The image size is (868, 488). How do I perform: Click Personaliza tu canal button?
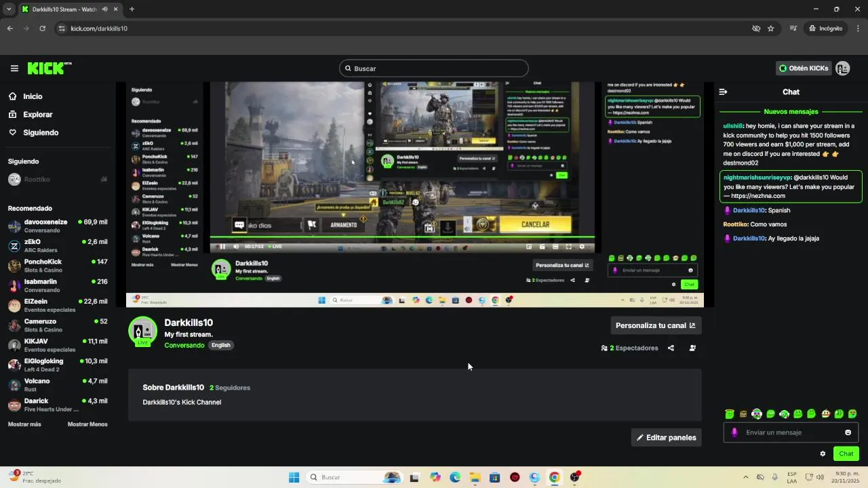656,326
